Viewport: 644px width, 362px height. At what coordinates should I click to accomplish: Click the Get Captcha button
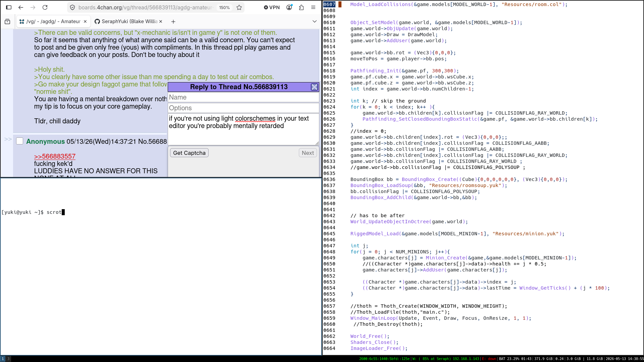[x=189, y=153]
